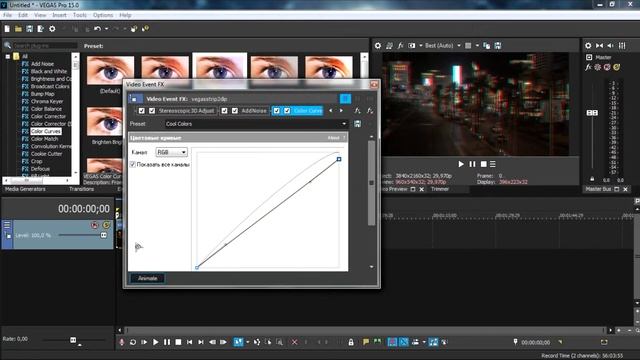The width and height of the screenshot is (640, 360).
Task: Toggle Loop Playback in transport bar
Action: 133,342
